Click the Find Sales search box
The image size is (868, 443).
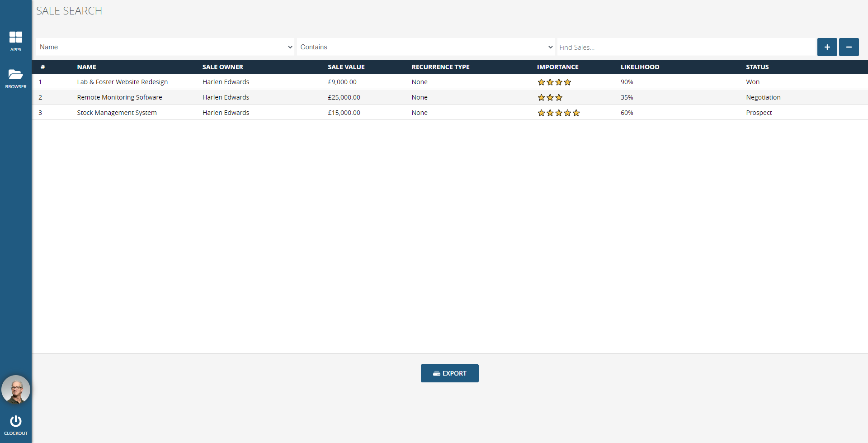coord(686,47)
